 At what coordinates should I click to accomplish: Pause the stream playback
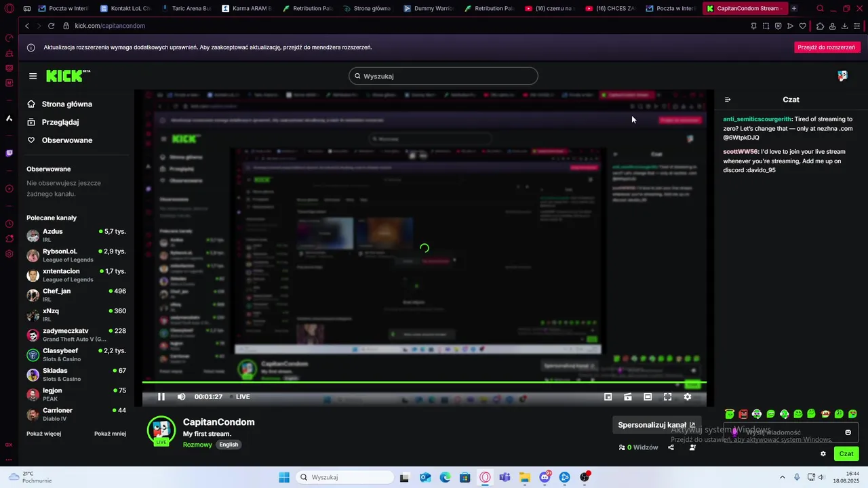point(161,396)
